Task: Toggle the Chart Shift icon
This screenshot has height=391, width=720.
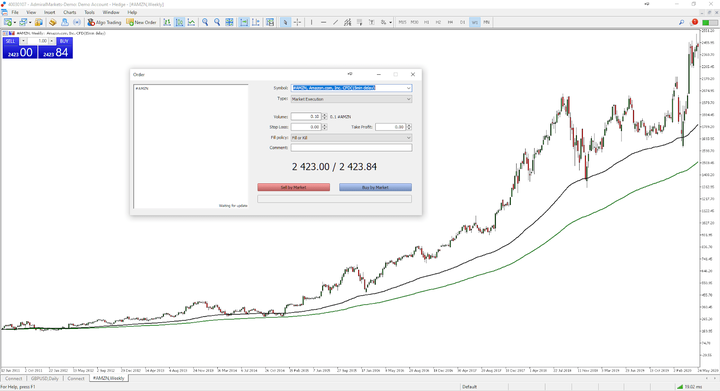Action: coord(256,22)
